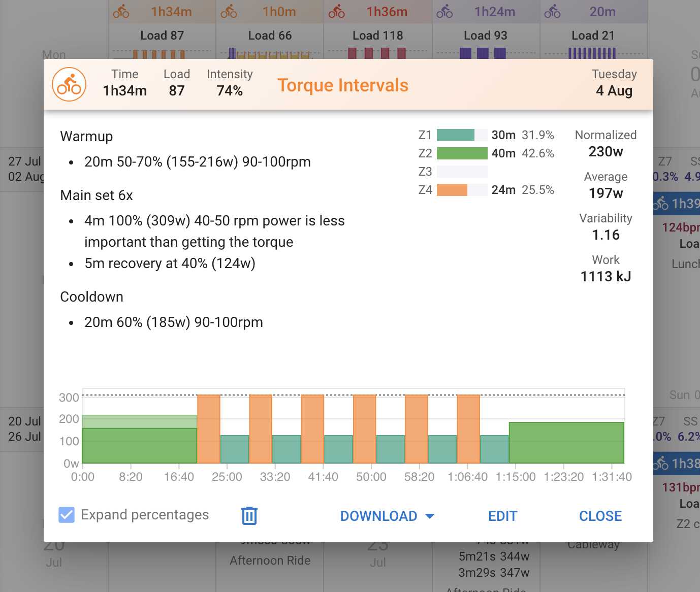This screenshot has height=592, width=700.
Task: Click the green cooldown block in chart
Action: point(566,442)
